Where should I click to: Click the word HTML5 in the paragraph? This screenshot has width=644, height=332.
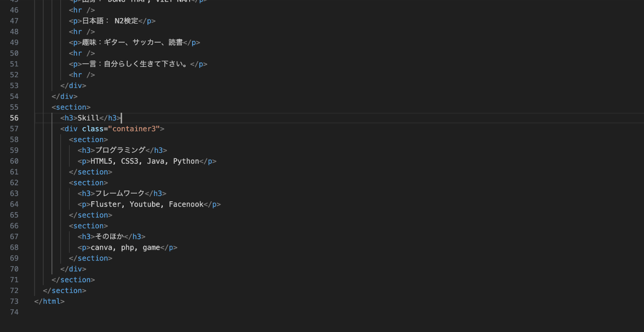tap(101, 161)
